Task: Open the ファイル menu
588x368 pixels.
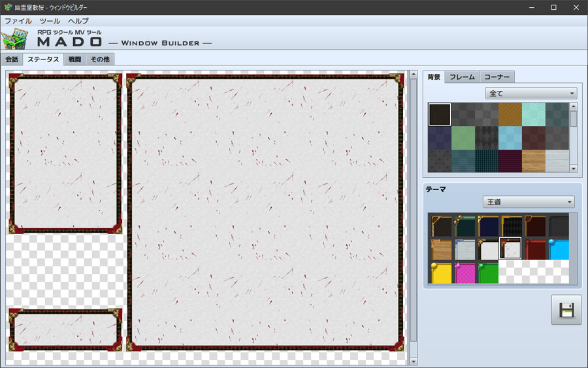Action: coord(18,21)
